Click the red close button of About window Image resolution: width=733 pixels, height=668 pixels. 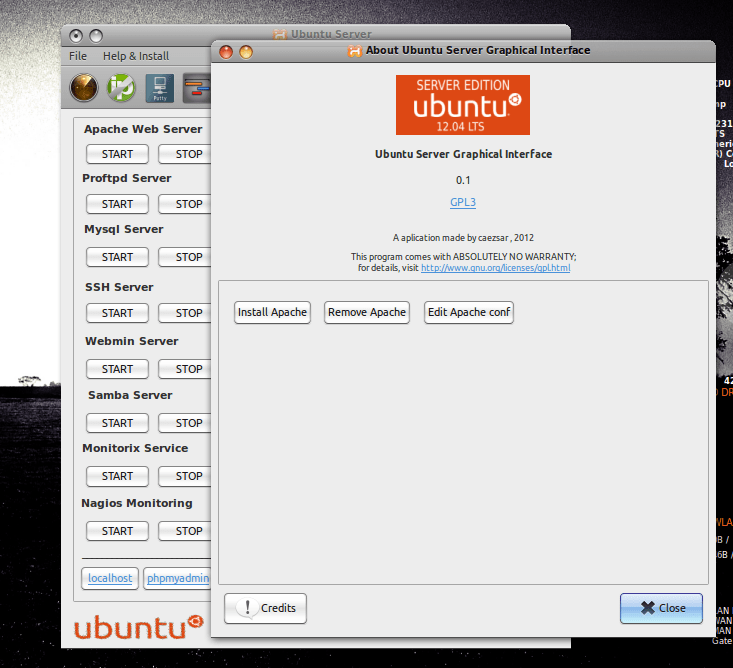226,52
